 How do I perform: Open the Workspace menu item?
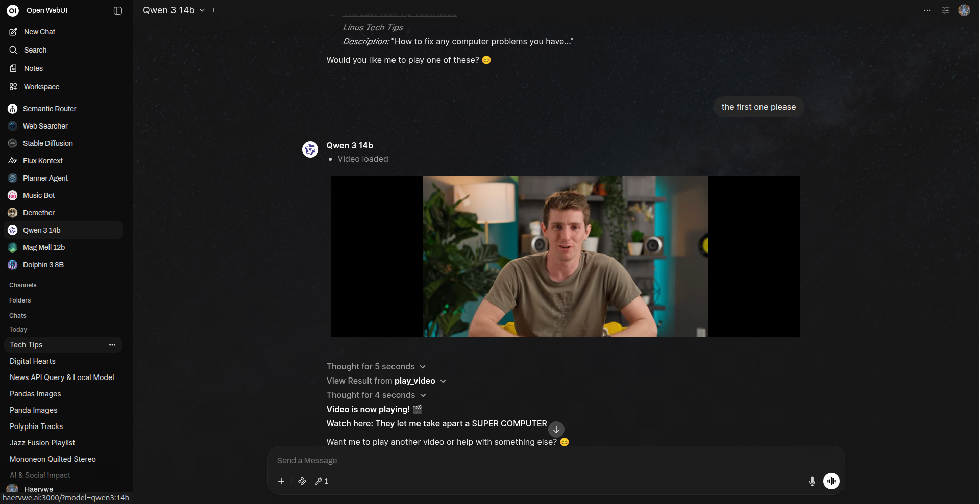click(41, 87)
